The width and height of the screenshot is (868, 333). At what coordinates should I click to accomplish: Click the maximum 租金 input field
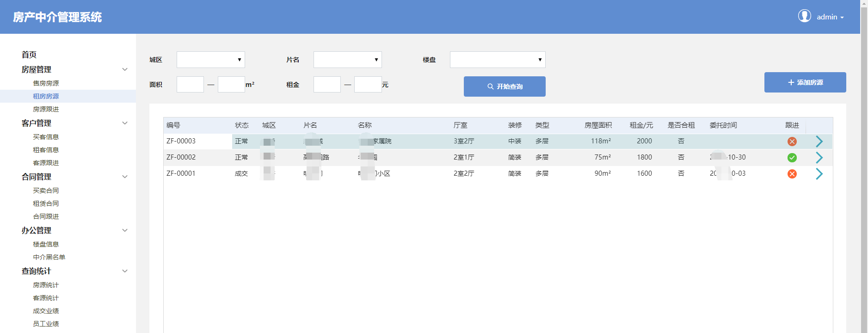pos(368,85)
